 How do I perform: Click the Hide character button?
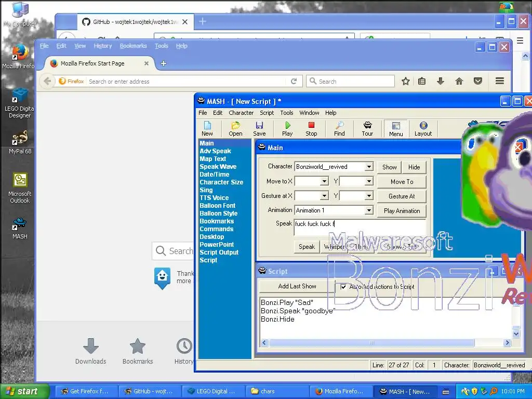414,167
